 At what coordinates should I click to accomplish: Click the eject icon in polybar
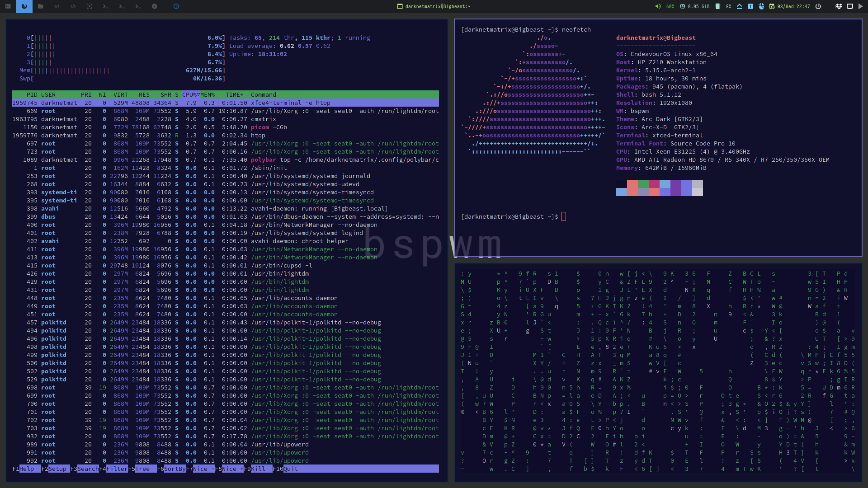click(x=739, y=6)
